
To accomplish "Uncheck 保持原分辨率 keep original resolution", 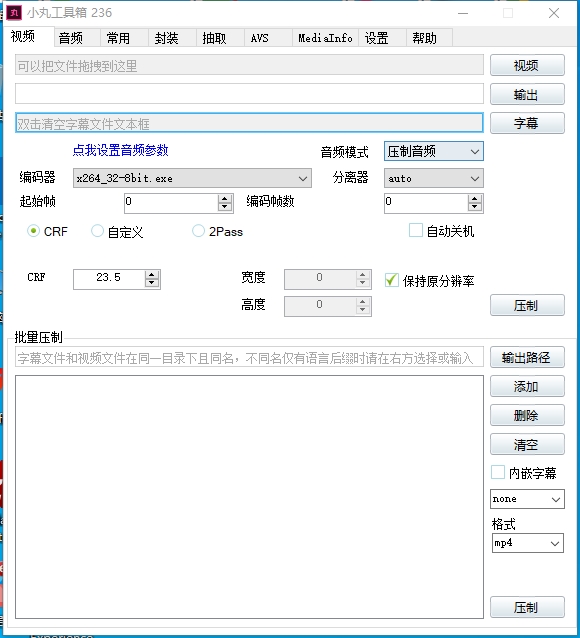I will [x=392, y=280].
